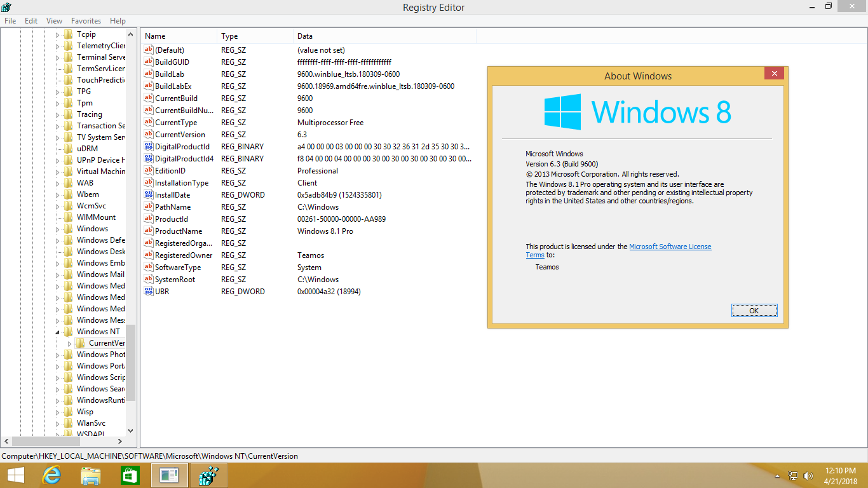
Task: Click the DigitalProductId binary value icon
Action: [149, 147]
